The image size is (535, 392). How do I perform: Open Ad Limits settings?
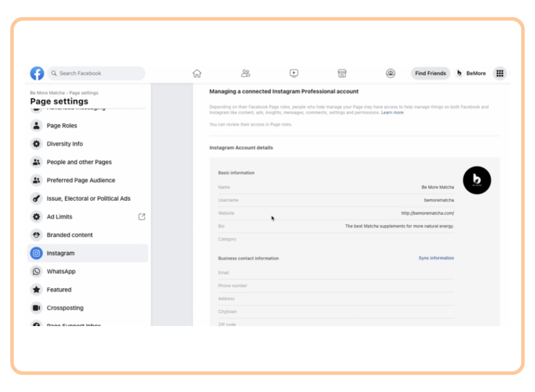coord(87,217)
